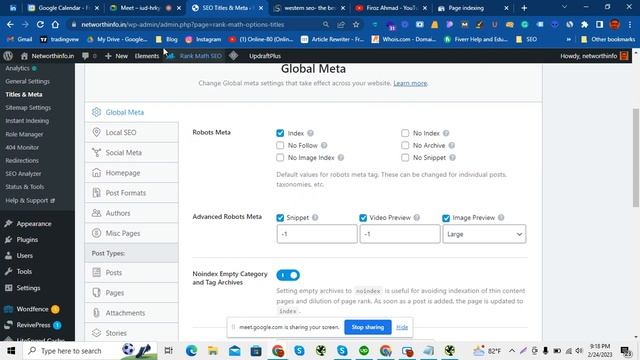Open the Image Preview size dropdown
The width and height of the screenshot is (640, 360).
[484, 234]
